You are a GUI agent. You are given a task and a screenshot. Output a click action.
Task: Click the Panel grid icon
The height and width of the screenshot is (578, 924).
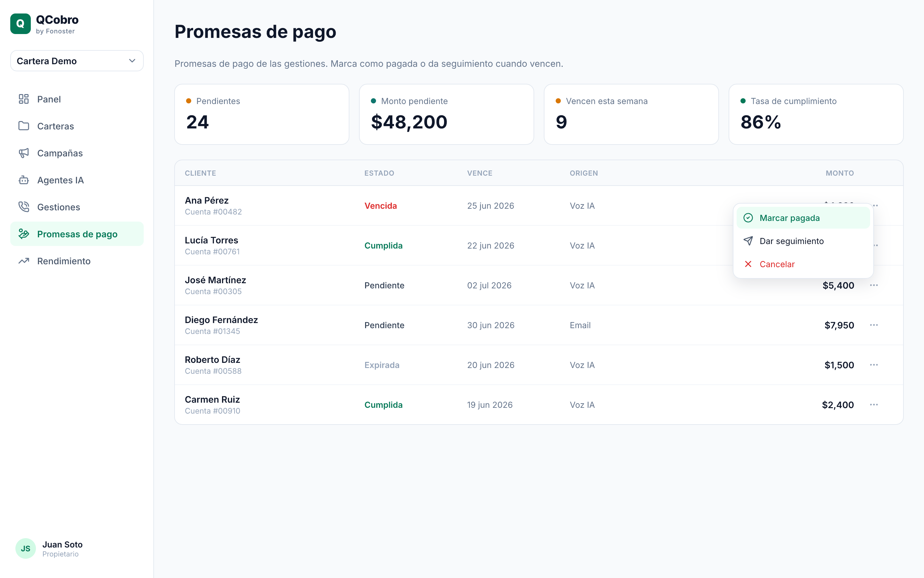24,99
